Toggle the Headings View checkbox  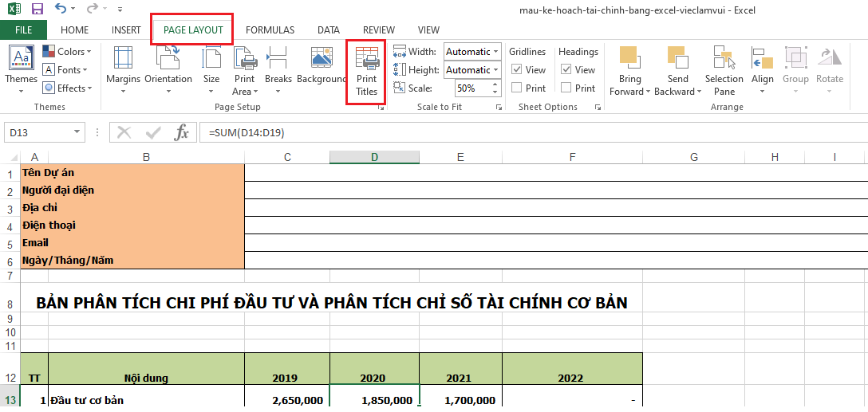(x=566, y=69)
